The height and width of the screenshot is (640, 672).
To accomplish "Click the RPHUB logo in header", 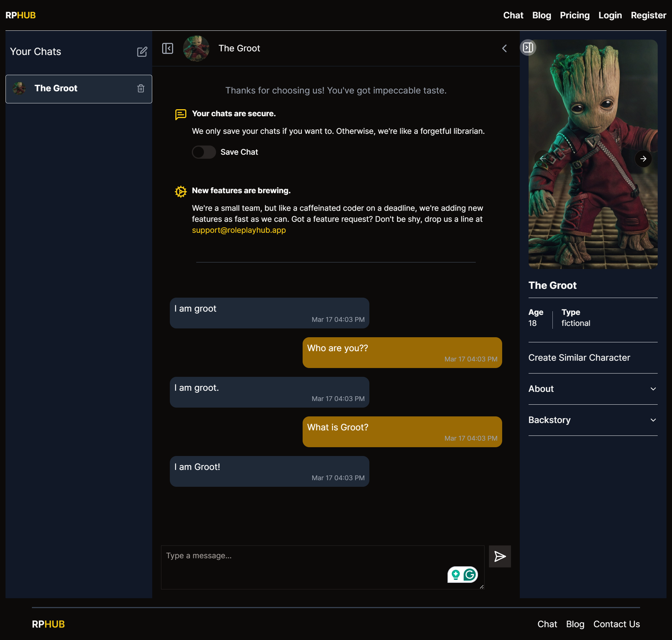I will [21, 15].
